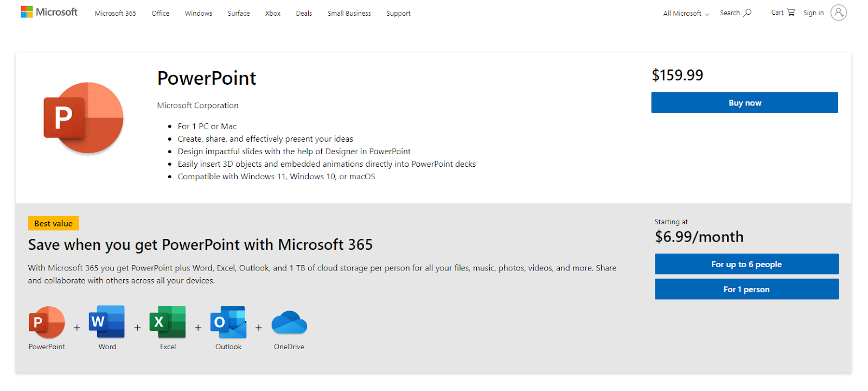
Task: Click the OneDrive label under the cloud icon
Action: tap(289, 347)
